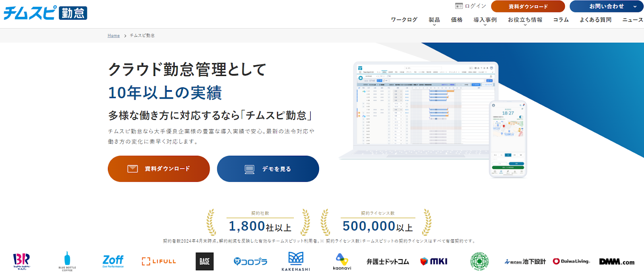The height and width of the screenshot is (276, 644).
Task: Click the kaonavi logo
Action: (342, 262)
